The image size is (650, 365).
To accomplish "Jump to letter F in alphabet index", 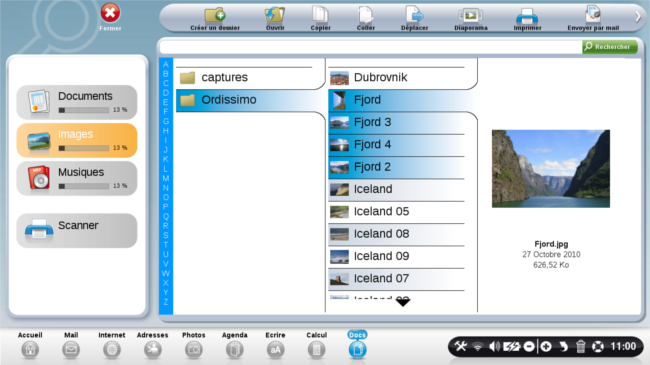I will click(x=166, y=112).
